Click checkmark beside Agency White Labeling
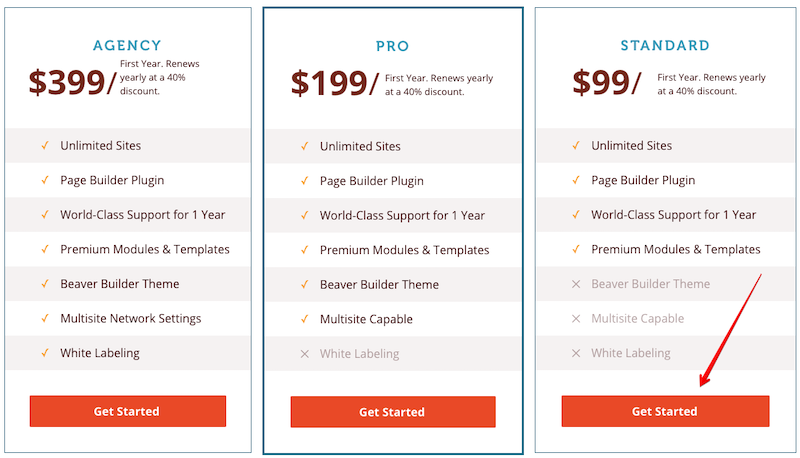800x458 pixels. point(45,352)
